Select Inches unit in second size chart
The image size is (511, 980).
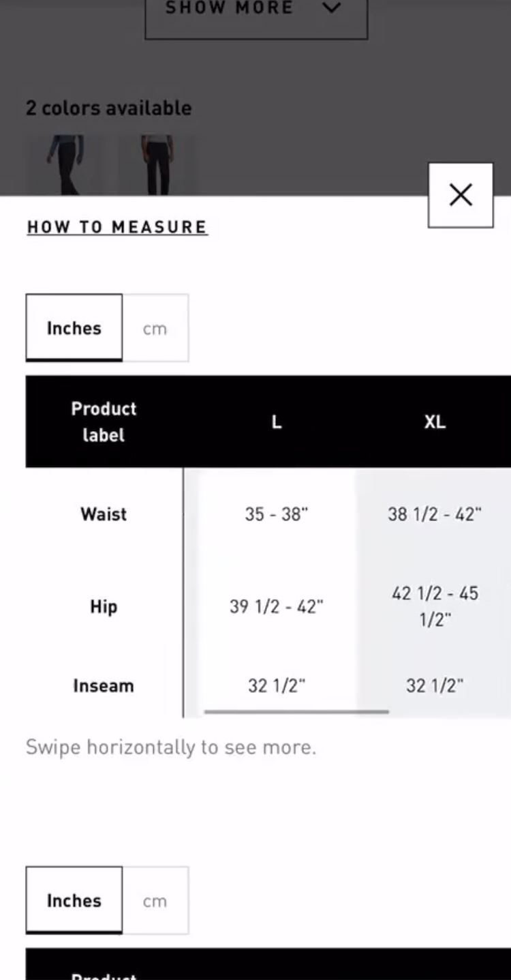74,900
